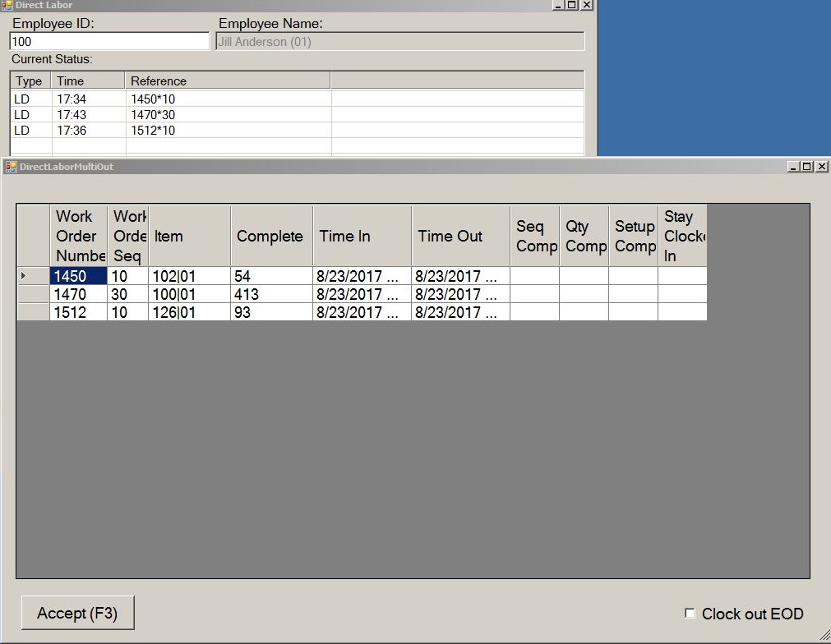This screenshot has height=644, width=831.
Task: Select work order 1512 cell
Action: click(78, 312)
